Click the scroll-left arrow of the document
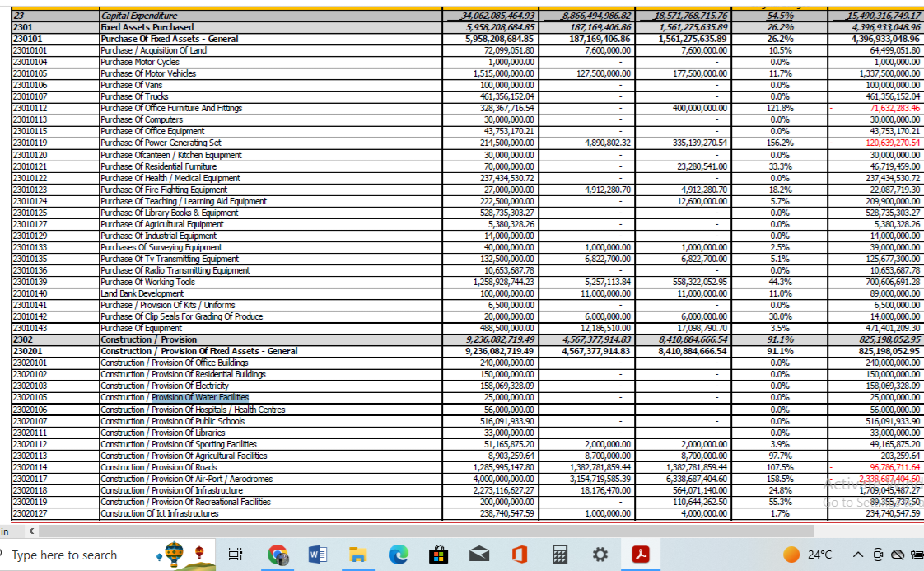This screenshot has width=924, height=571. coord(31,531)
